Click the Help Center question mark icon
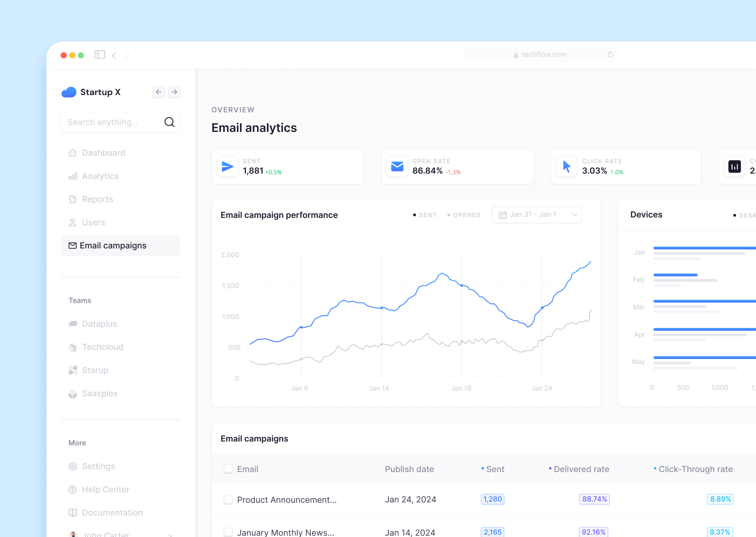The height and width of the screenshot is (537, 756). (73, 490)
